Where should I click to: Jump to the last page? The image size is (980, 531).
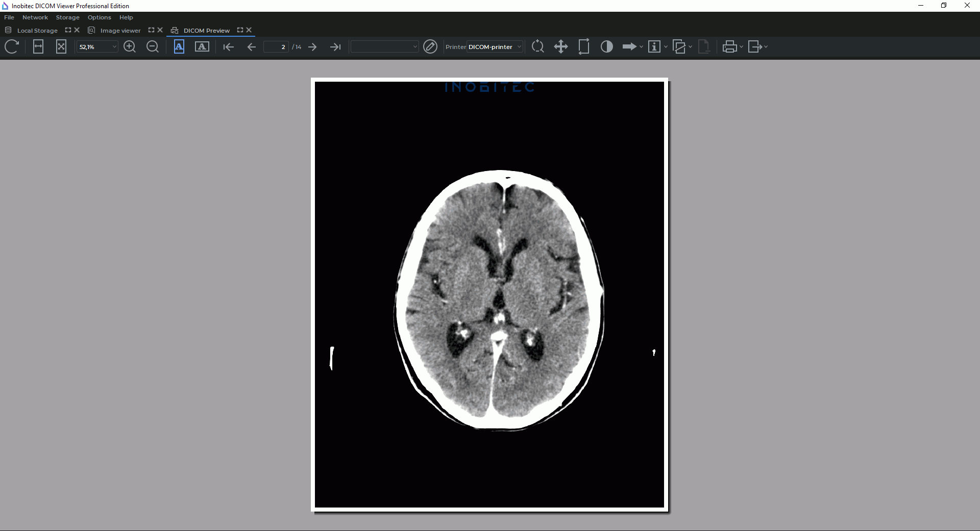point(335,47)
